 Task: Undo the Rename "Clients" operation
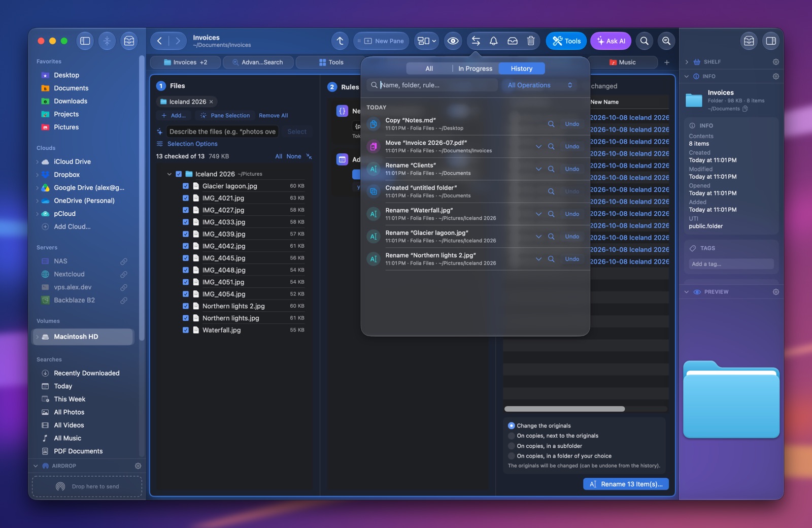572,169
